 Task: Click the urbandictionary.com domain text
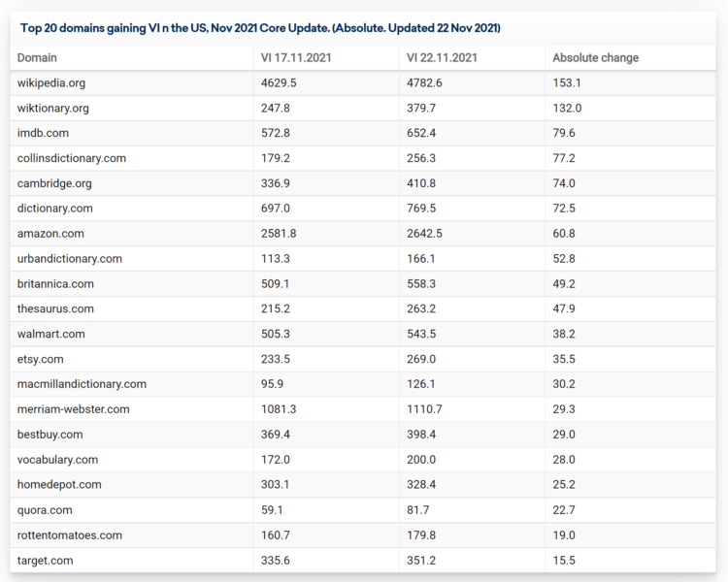click(70, 259)
